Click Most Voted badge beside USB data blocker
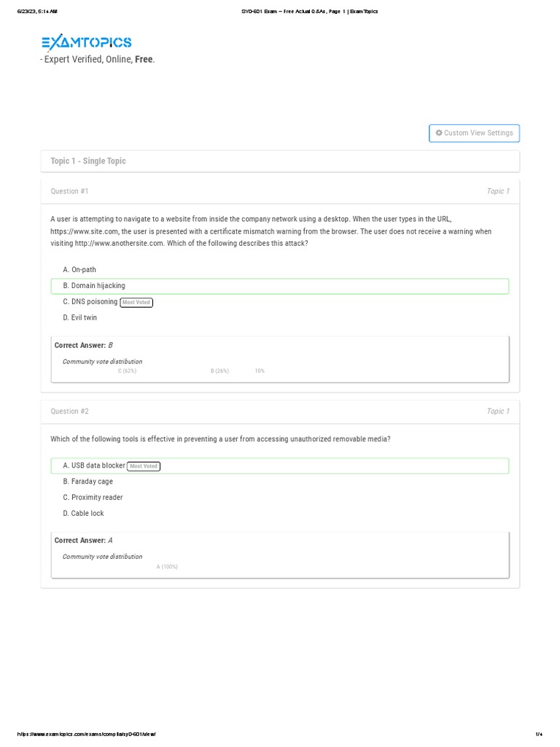 [144, 466]
